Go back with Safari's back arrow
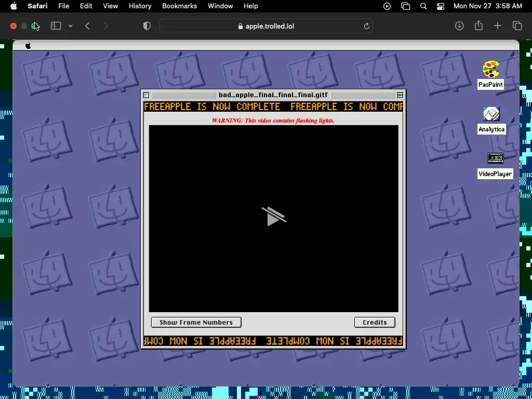 (x=87, y=26)
